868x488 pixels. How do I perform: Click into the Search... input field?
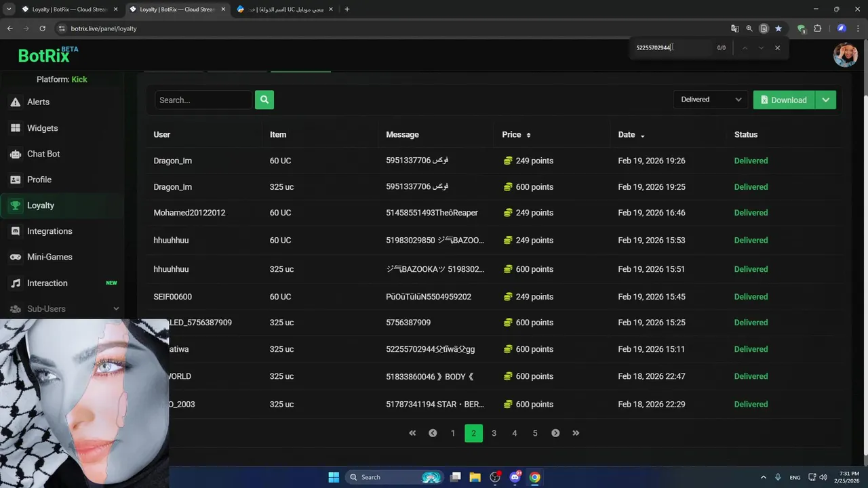coord(203,100)
